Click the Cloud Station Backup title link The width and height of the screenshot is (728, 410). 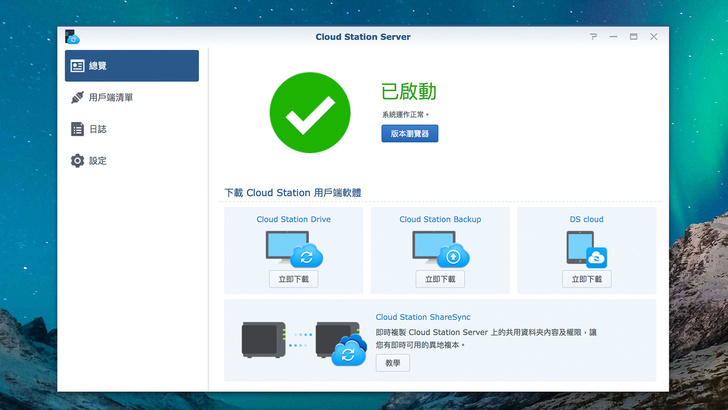pos(440,219)
